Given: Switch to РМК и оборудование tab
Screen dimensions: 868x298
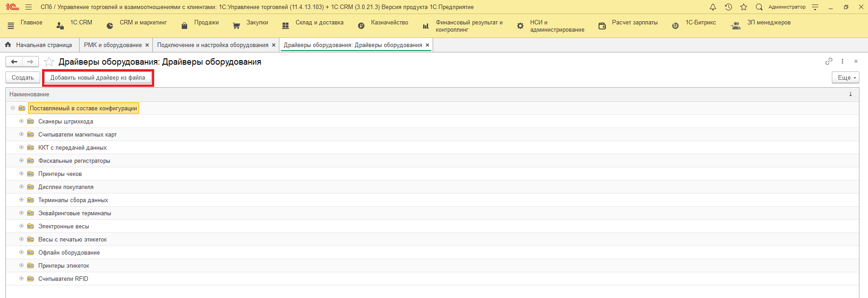Looking at the screenshot, I should [x=113, y=45].
